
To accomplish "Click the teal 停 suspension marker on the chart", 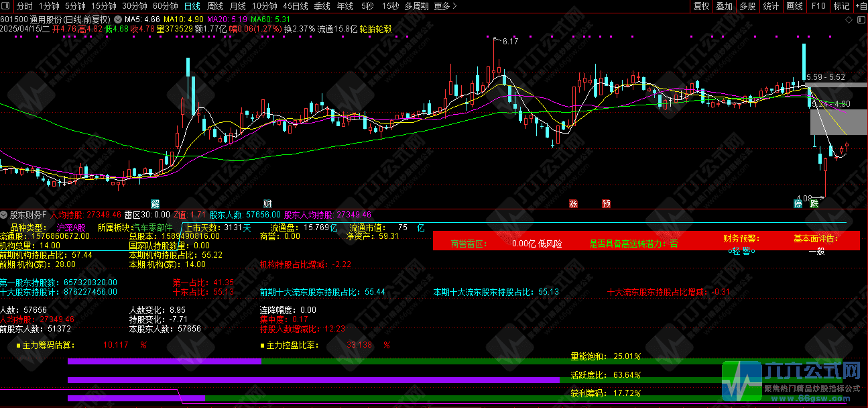I will pos(798,204).
